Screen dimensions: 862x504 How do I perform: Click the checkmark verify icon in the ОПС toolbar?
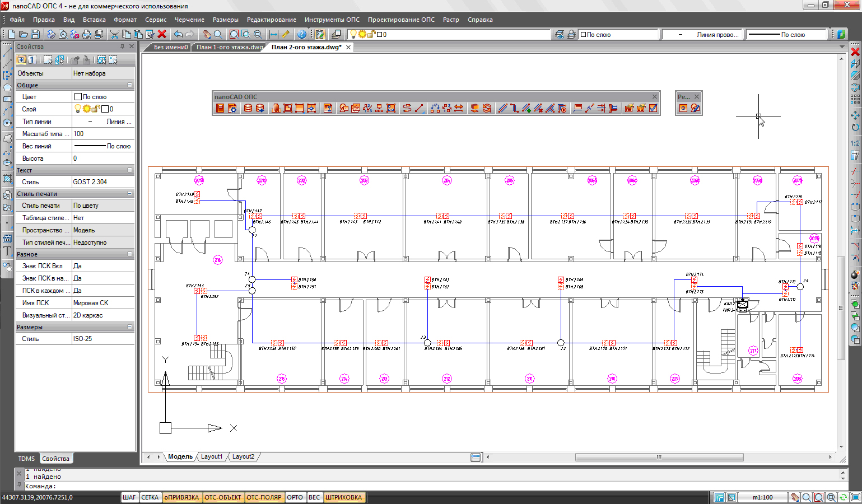point(653,108)
